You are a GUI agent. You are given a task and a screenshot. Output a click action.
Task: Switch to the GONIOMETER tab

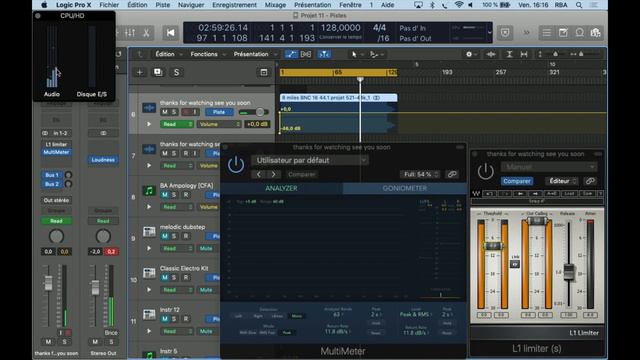click(x=404, y=188)
